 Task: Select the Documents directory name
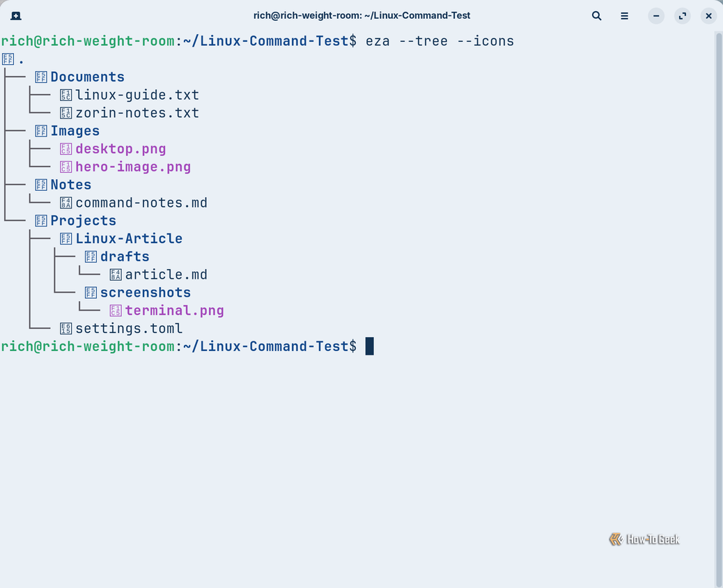coord(88,77)
